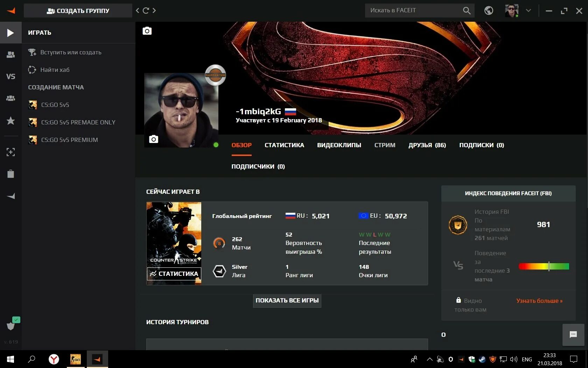Image resolution: width=588 pixels, height=368 pixels.
Task: Click the Silver league icon
Action: pyautogui.click(x=219, y=271)
